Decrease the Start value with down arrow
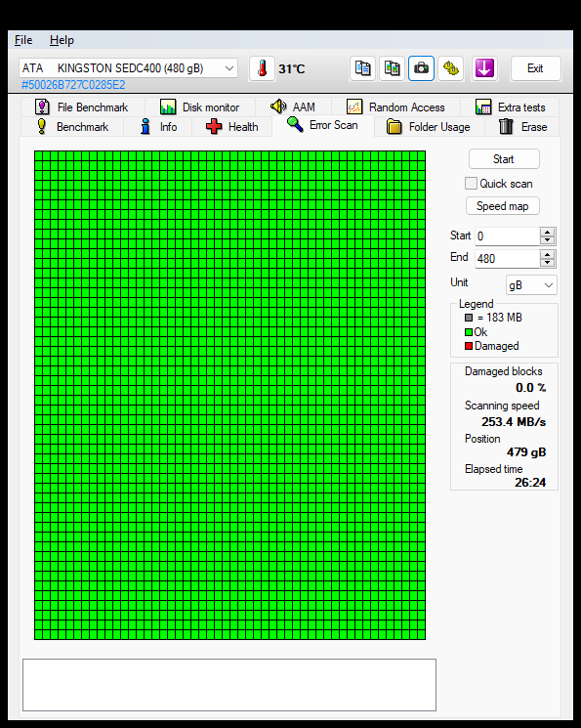This screenshot has height=728, width=581. 548,240
